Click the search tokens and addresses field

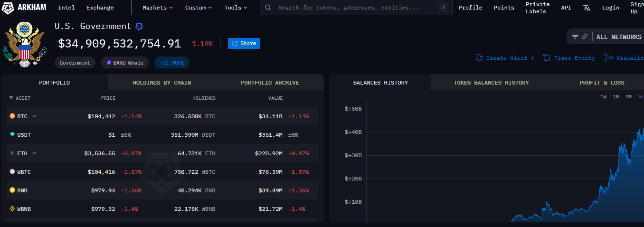coord(356,8)
